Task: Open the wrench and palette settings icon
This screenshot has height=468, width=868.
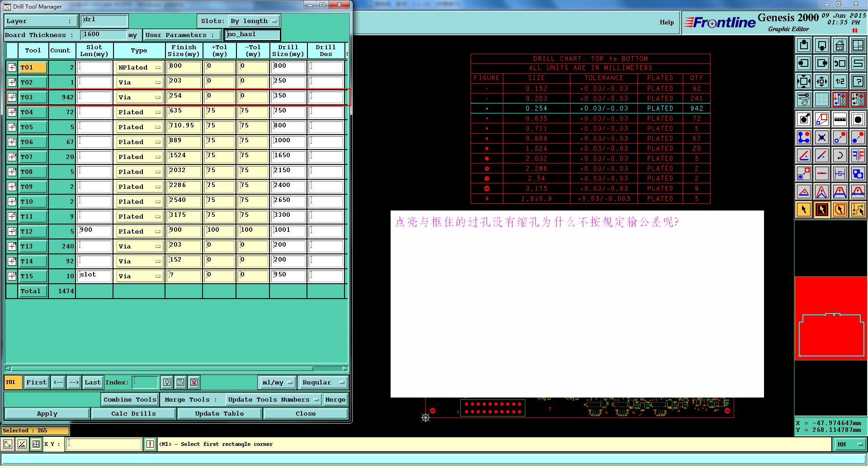Action: click(804, 99)
